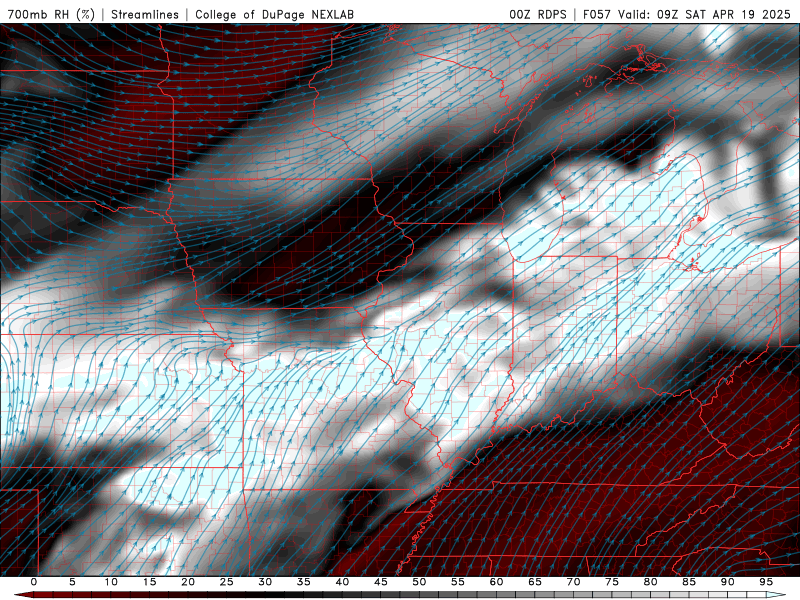The height and width of the screenshot is (600, 800).
Task: Click "College of DuPage NEXLAB" text
Action: (x=274, y=14)
